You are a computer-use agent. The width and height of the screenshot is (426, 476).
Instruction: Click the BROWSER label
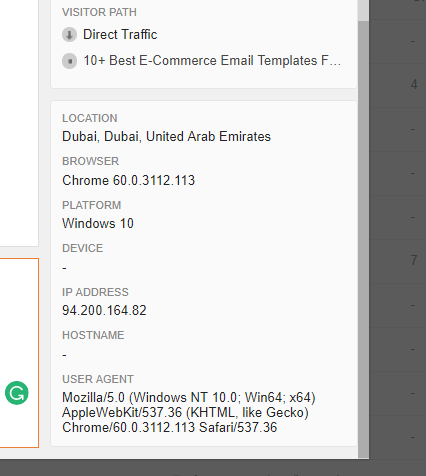[90, 161]
